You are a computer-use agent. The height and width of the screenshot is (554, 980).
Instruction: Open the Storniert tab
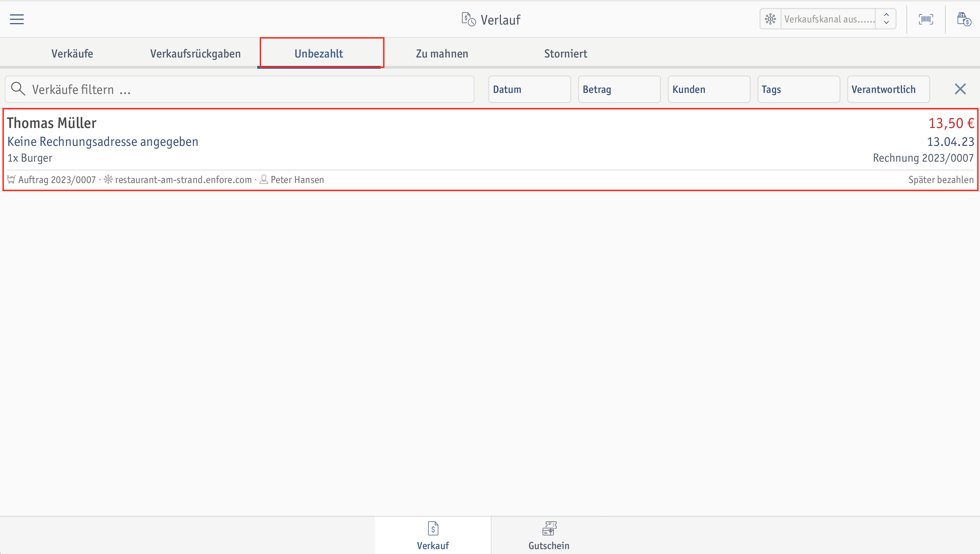point(566,54)
